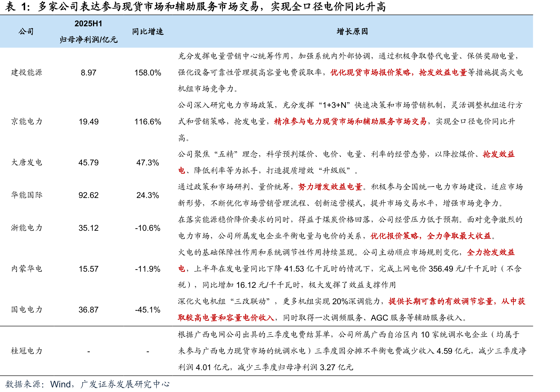The image size is (560, 392).
Task: Click company name 内蒙华电
Action: 26,269
